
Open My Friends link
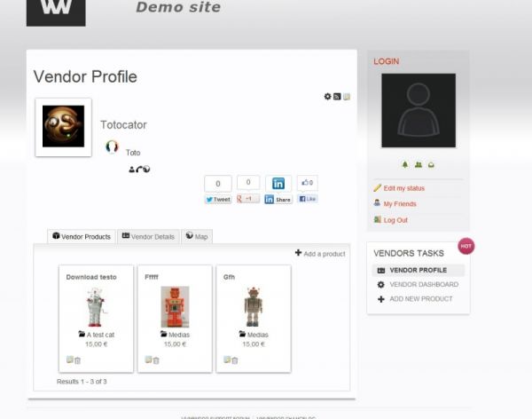(400, 204)
